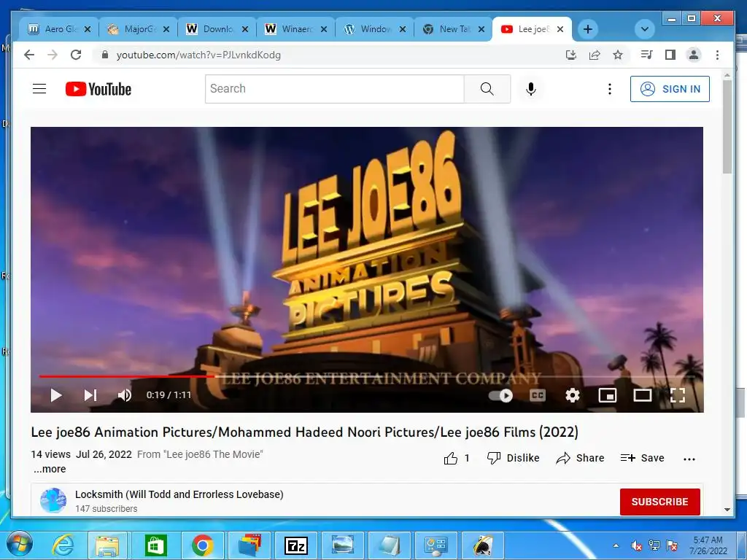Enter full screen video mode
Image resolution: width=747 pixels, height=560 pixels.
678,395
